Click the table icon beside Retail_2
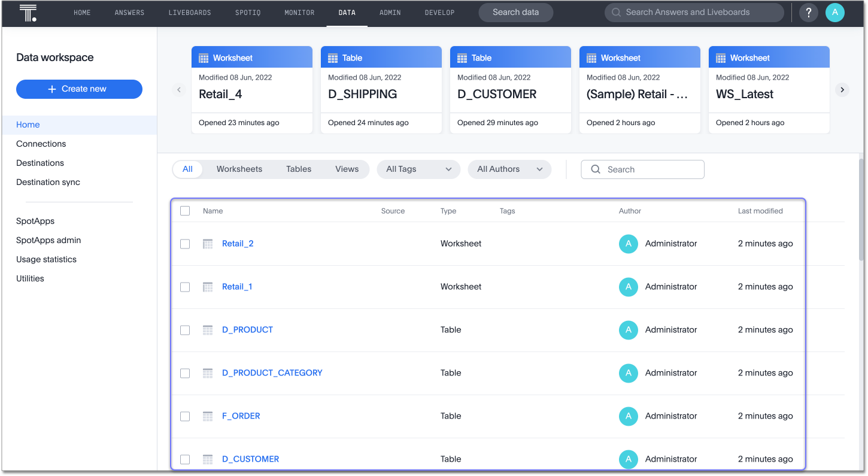Screen dimensions: 868x476 [208, 244]
